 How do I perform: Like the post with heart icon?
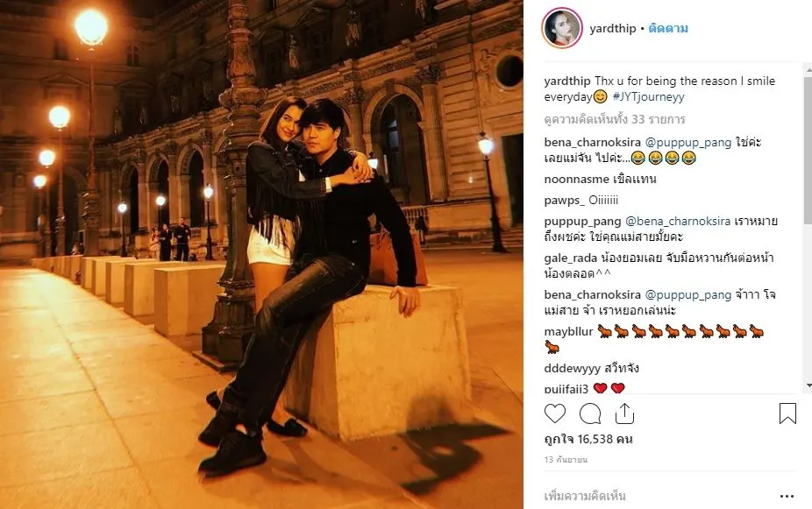pos(554,414)
